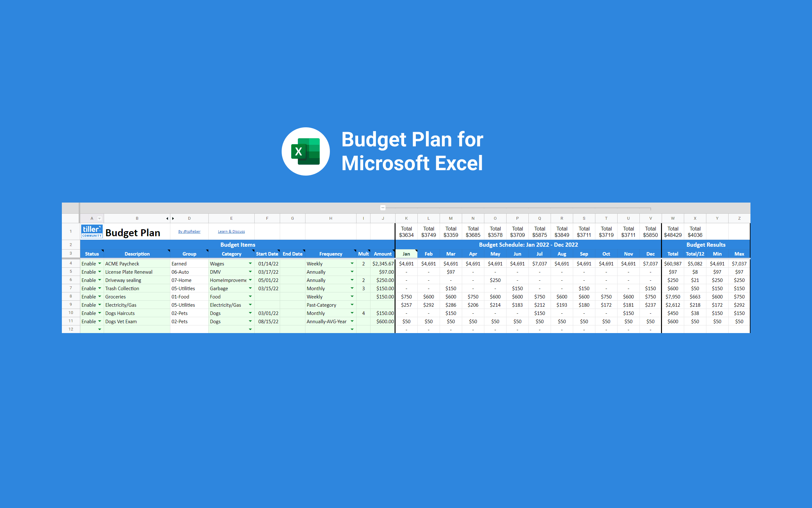Select the $60,987 total cell
812x508 pixels.
(673, 264)
